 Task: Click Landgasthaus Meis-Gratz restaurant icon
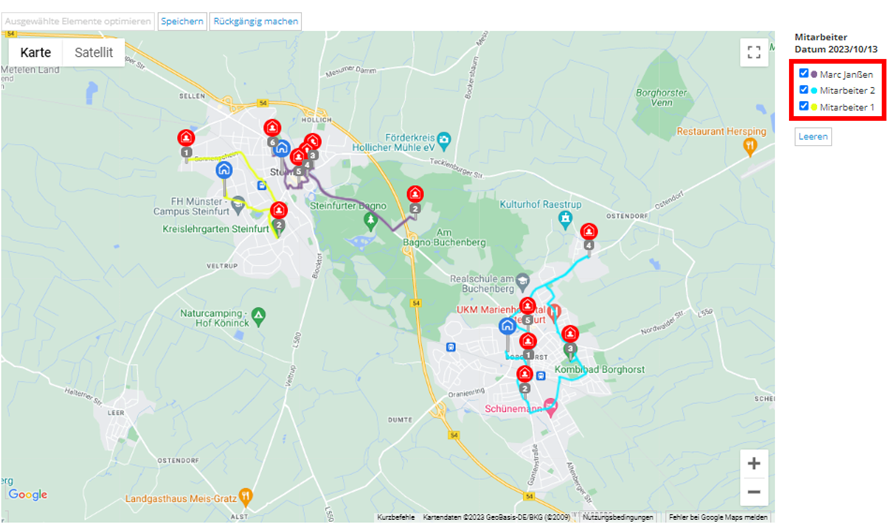(245, 497)
